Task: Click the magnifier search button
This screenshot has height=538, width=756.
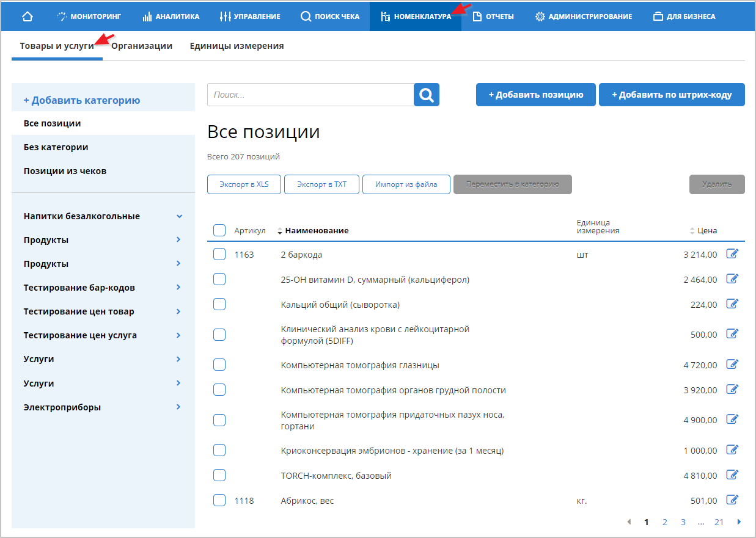Action: [427, 95]
